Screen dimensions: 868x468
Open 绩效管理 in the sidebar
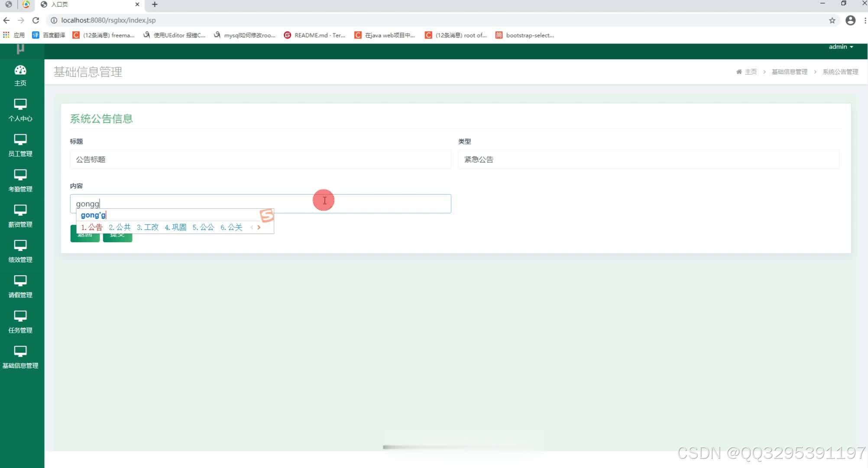click(x=20, y=251)
